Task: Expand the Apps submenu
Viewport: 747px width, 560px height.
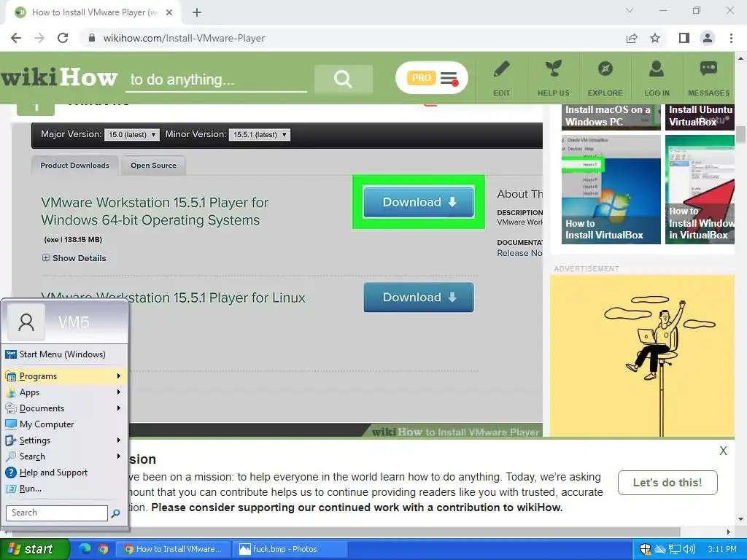Action: click(x=65, y=392)
